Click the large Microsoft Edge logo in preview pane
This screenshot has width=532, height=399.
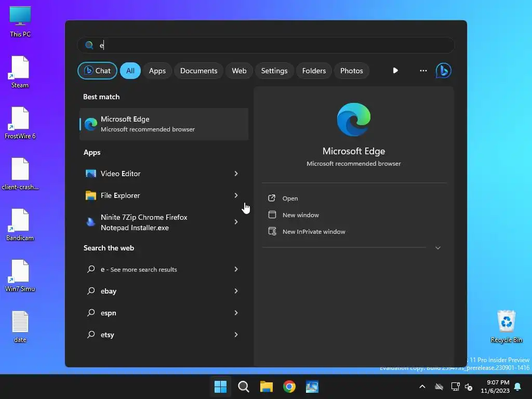click(353, 119)
